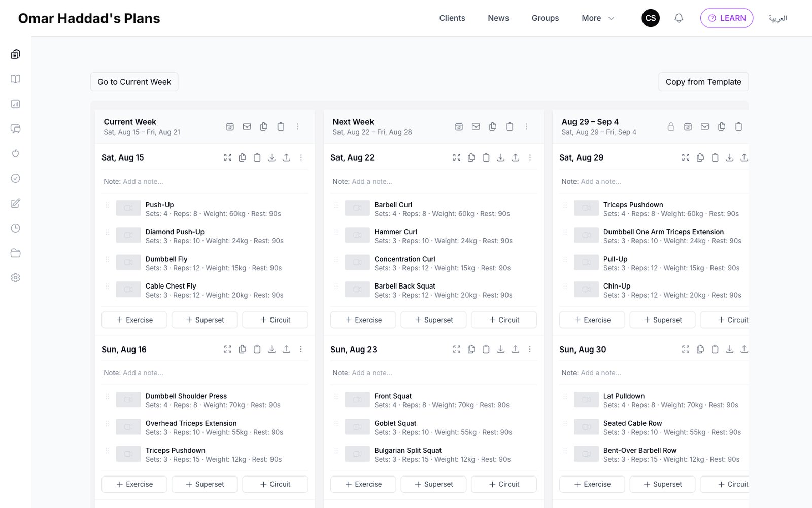Image resolution: width=812 pixels, height=508 pixels.
Task: Expand Sat, Aug 15 day to fullscreen
Action: (x=228, y=157)
